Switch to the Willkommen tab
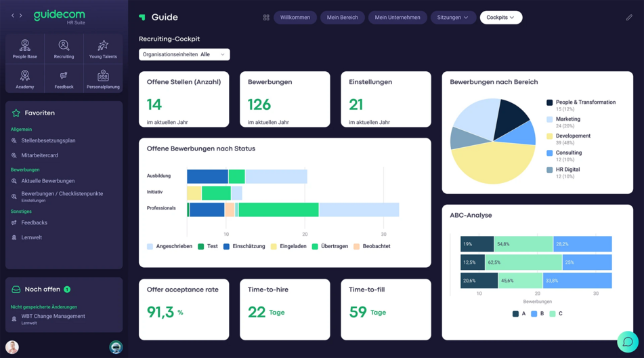The width and height of the screenshot is (644, 358). pos(295,18)
